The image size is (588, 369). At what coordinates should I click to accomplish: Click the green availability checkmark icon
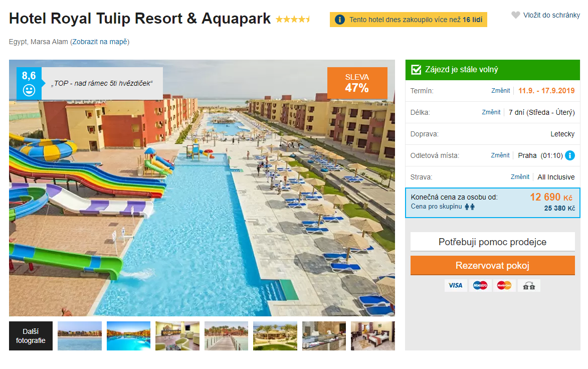point(416,69)
